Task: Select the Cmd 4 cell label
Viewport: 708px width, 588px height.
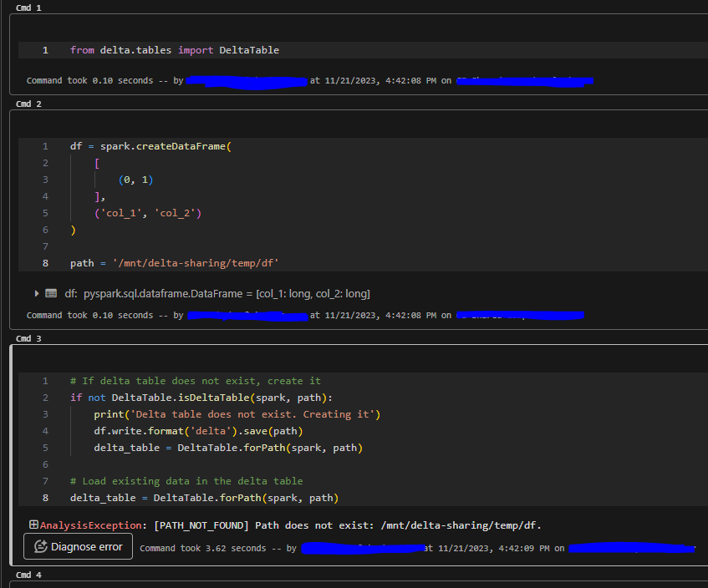Action: tap(28, 575)
